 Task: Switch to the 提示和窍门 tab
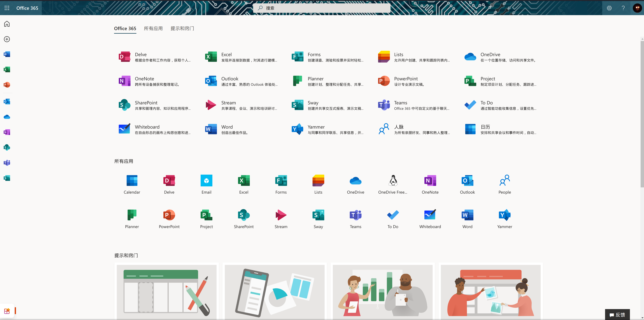(x=182, y=29)
